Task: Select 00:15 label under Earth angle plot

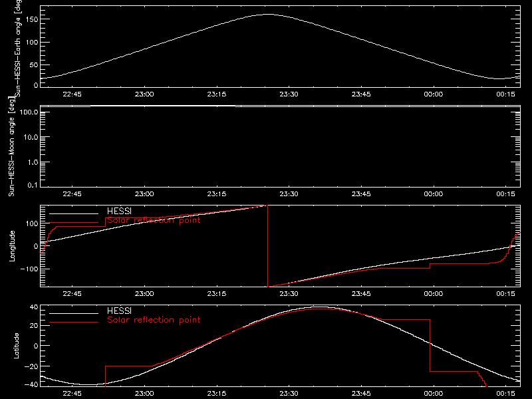Action: point(506,94)
